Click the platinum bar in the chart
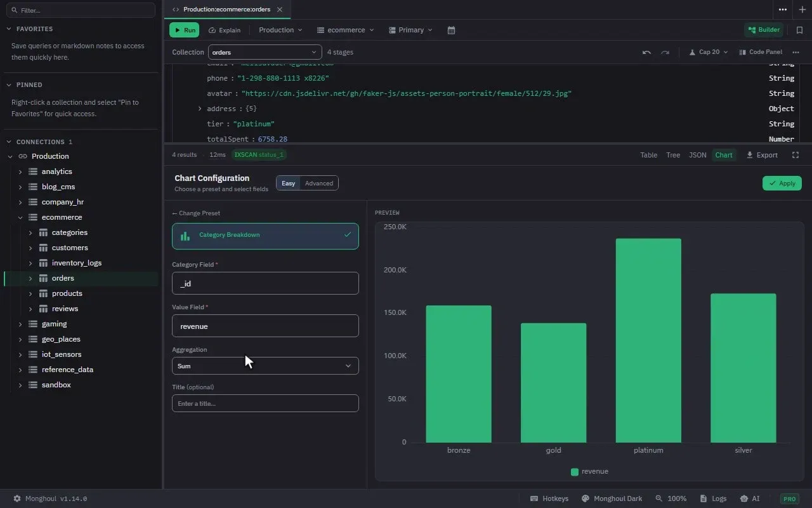812x508 pixels. [x=648, y=340]
